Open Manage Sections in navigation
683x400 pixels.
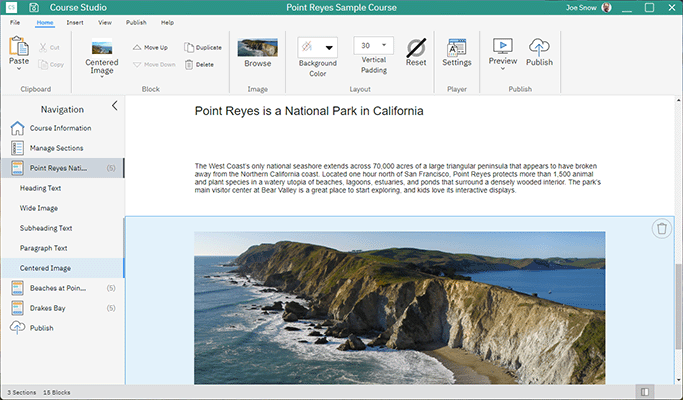pyautogui.click(x=57, y=148)
